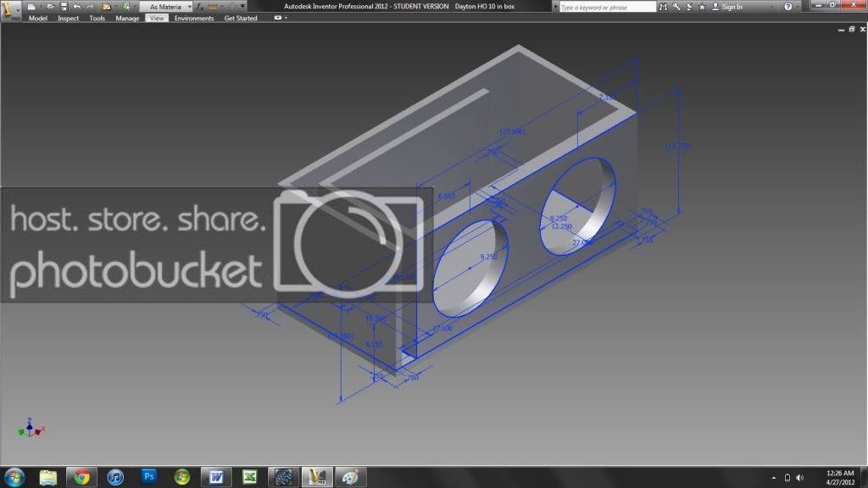Viewport: 868px width, 488px height.
Task: Click the Sign In link
Action: [x=726, y=7]
